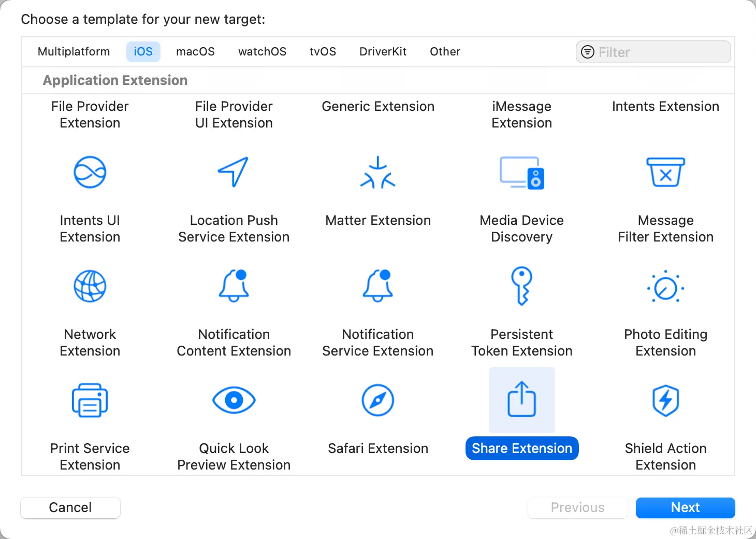Click the "Persistent Token Extension" label text
756x539 pixels.
pyautogui.click(x=522, y=343)
